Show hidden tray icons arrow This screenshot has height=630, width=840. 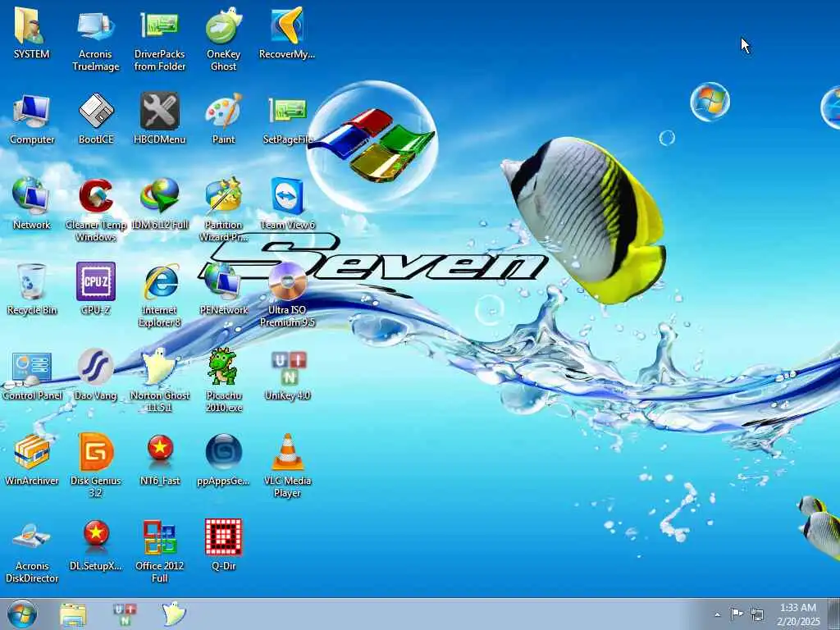[x=717, y=614]
